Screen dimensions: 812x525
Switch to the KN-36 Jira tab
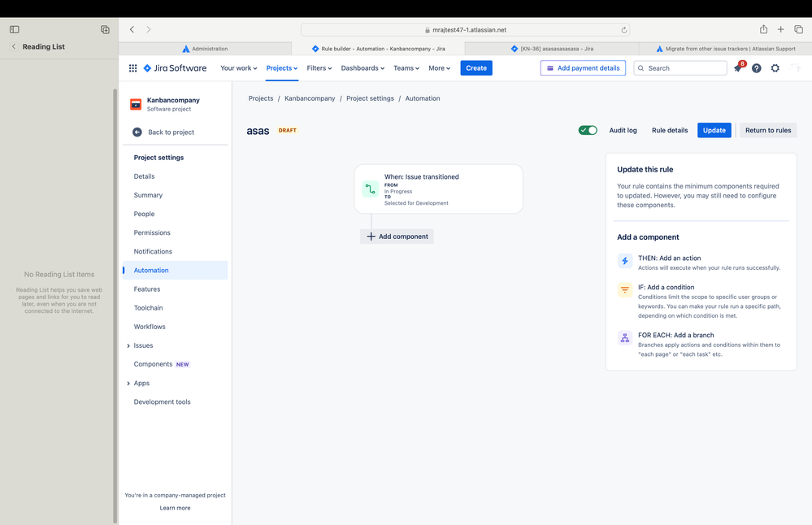coord(552,49)
